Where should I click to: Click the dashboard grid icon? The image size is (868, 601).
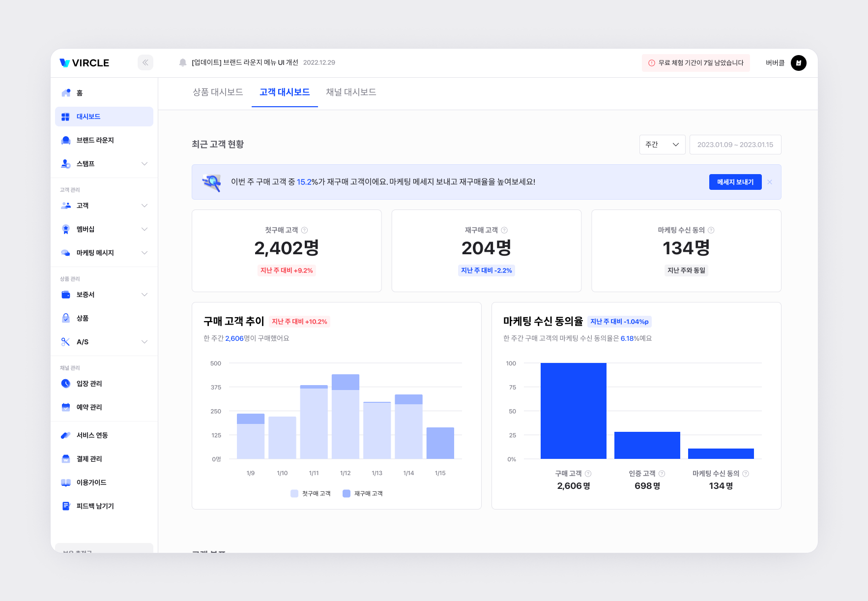pyautogui.click(x=65, y=117)
